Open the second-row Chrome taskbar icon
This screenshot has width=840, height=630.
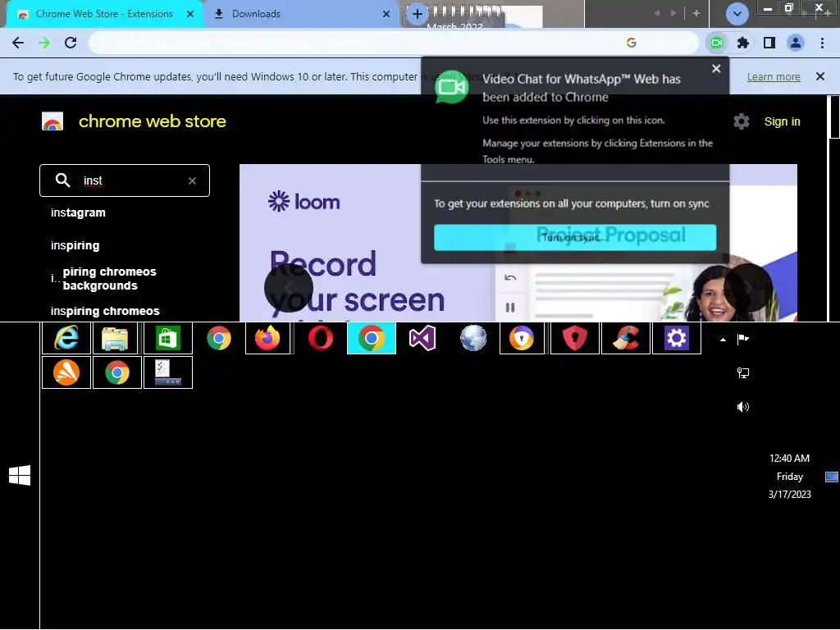tap(117, 372)
